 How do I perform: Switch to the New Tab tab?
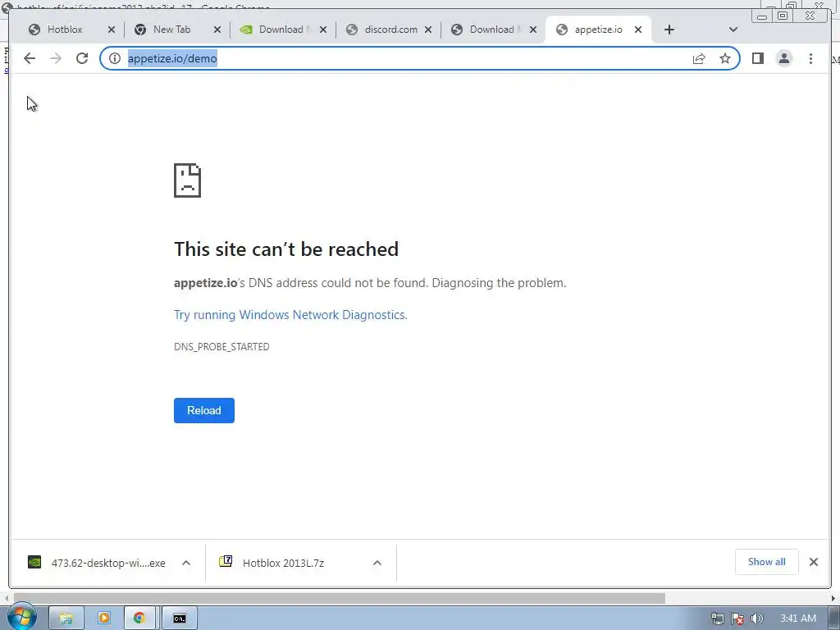[171, 30]
